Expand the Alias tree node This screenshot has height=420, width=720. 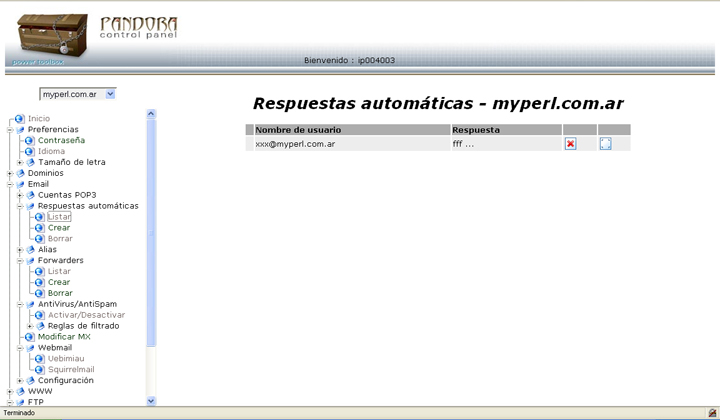pyautogui.click(x=19, y=250)
